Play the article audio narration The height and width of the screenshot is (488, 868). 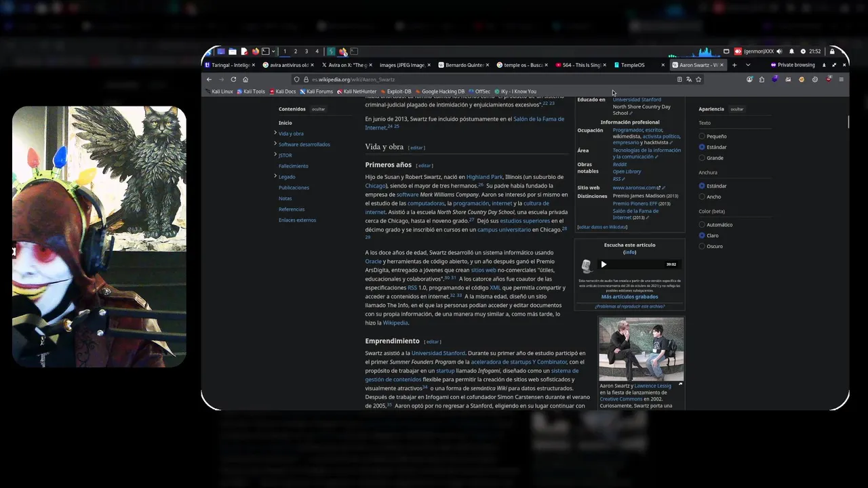pos(604,264)
